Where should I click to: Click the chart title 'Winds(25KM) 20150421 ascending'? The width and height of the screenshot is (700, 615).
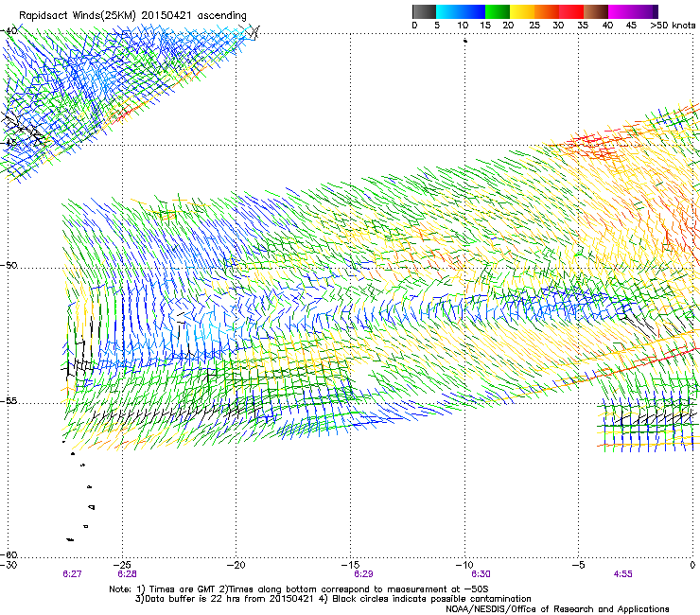pyautogui.click(x=158, y=16)
